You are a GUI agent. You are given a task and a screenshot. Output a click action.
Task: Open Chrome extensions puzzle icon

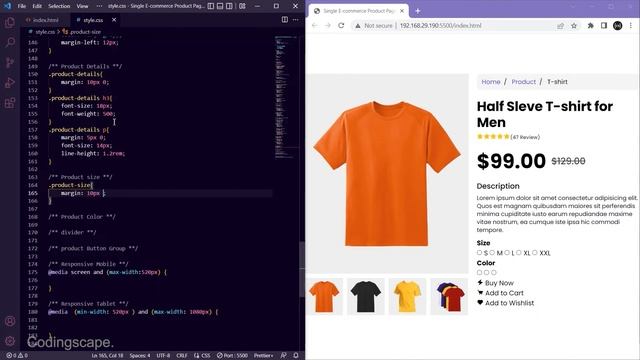(590, 26)
